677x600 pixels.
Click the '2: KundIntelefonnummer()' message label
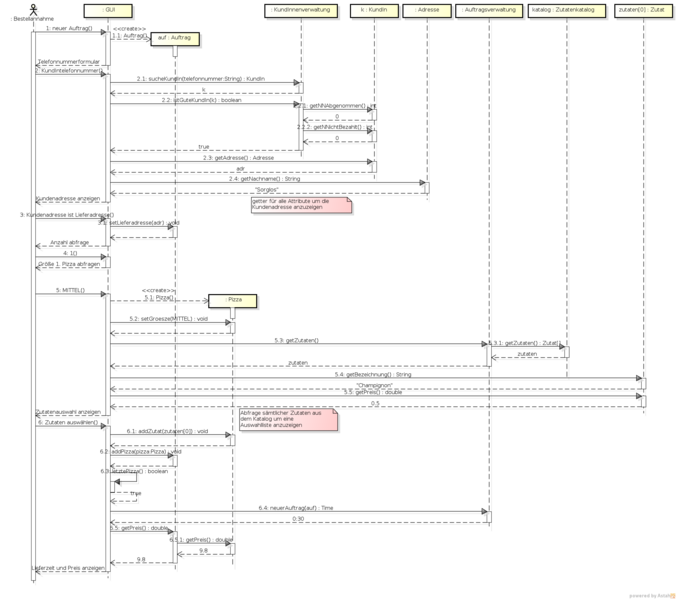(69, 71)
